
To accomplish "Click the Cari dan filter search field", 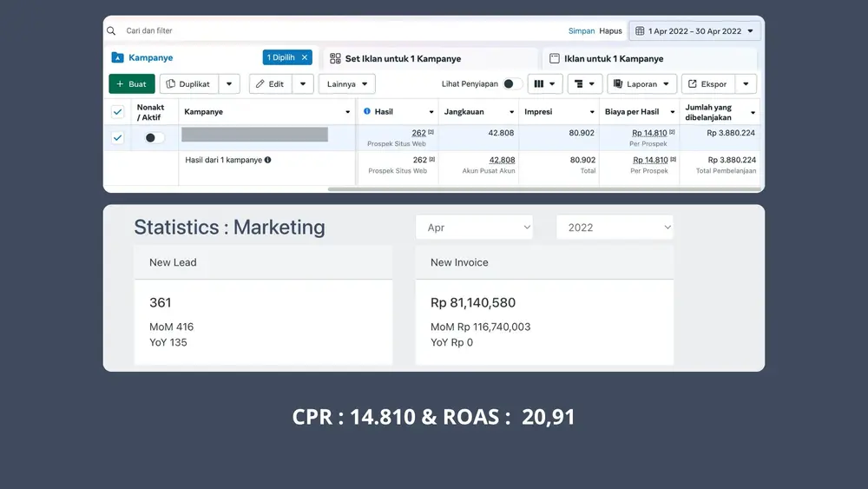I will coord(338,31).
